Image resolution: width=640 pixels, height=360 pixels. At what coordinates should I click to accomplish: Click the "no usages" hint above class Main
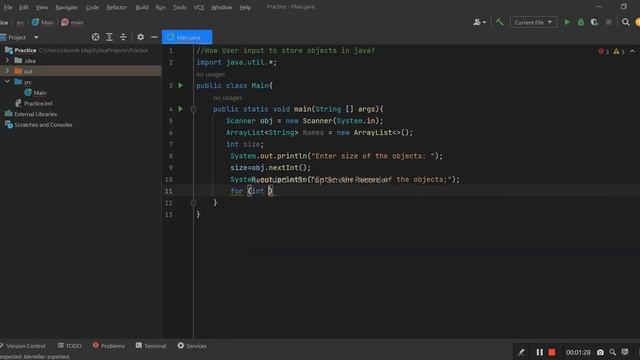[x=211, y=74]
